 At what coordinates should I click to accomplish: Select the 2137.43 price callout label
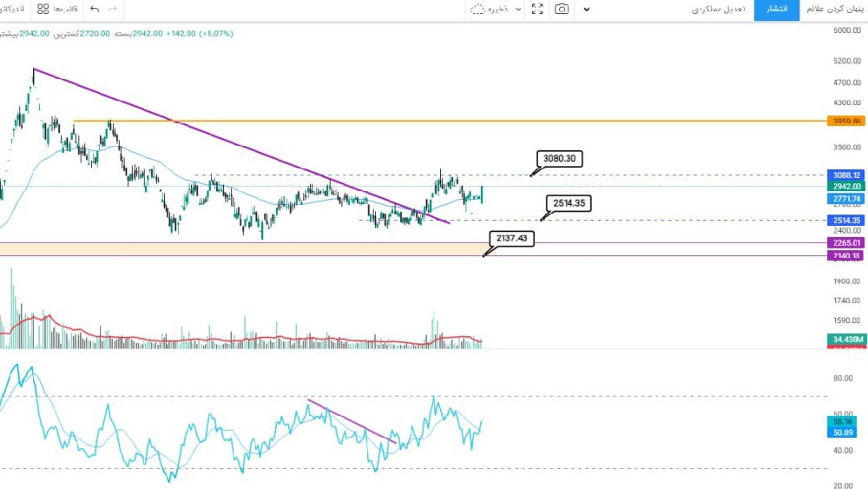(x=511, y=238)
